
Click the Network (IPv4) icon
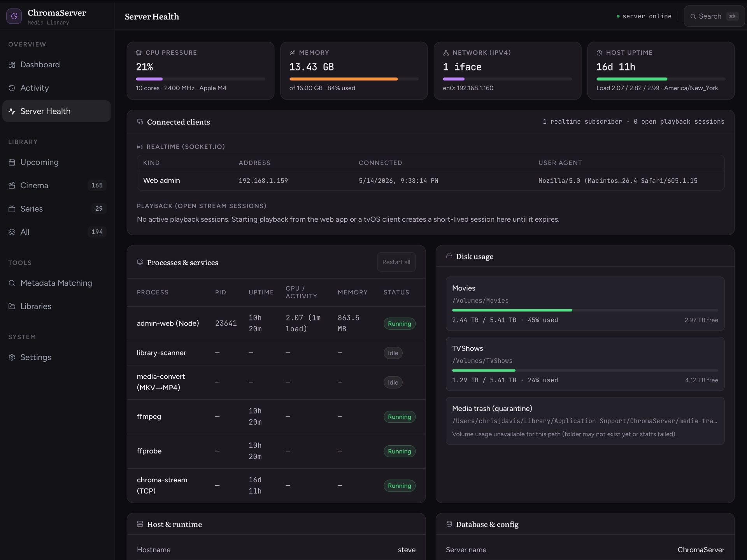coord(446,53)
